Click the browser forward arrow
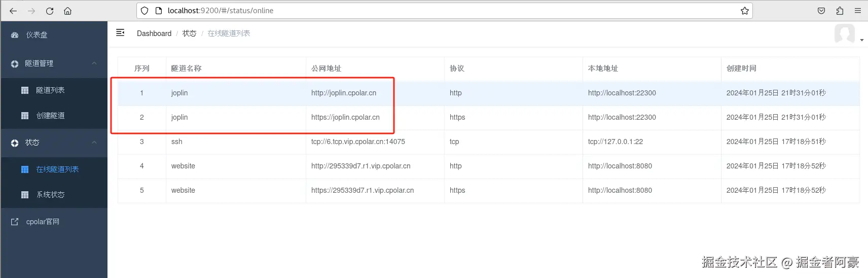The height and width of the screenshot is (278, 868). pyautogui.click(x=31, y=11)
